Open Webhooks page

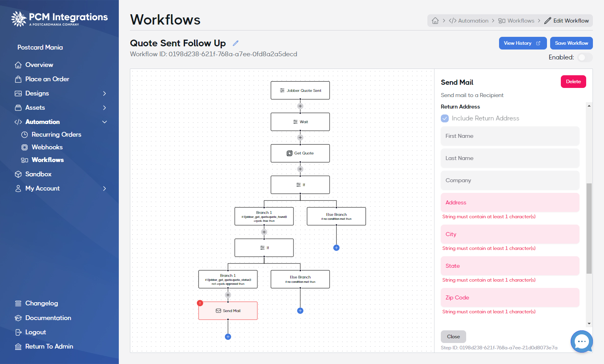click(x=47, y=147)
